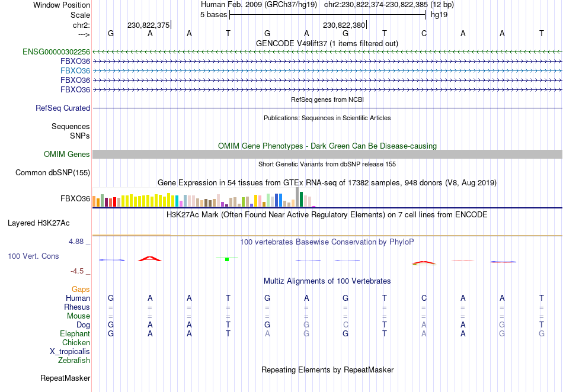The image size is (563, 392).
Task: Select the Mouse species label
Action: coord(78,316)
